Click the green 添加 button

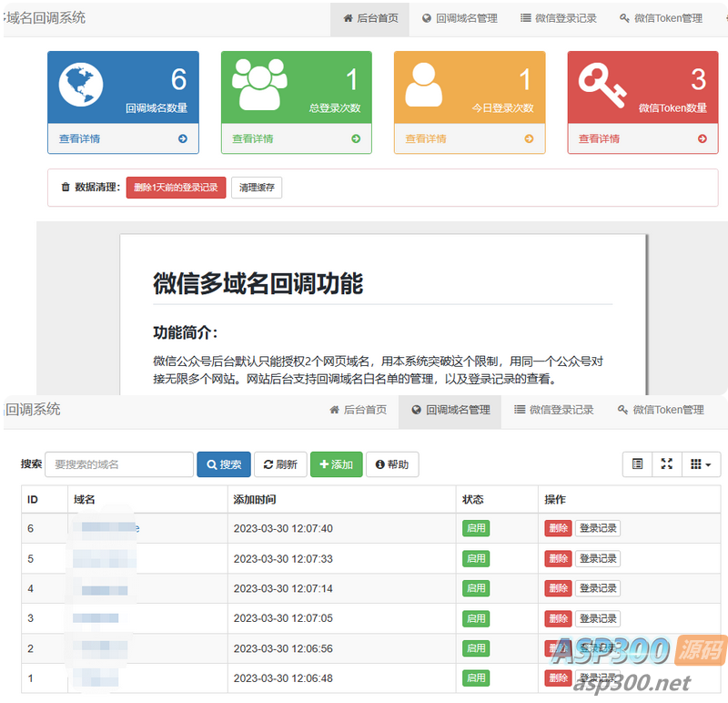336,464
